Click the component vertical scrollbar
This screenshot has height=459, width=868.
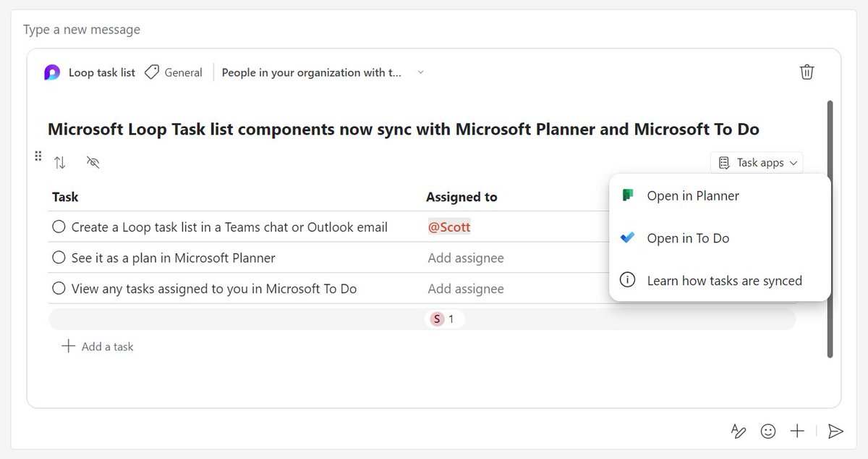click(830, 229)
